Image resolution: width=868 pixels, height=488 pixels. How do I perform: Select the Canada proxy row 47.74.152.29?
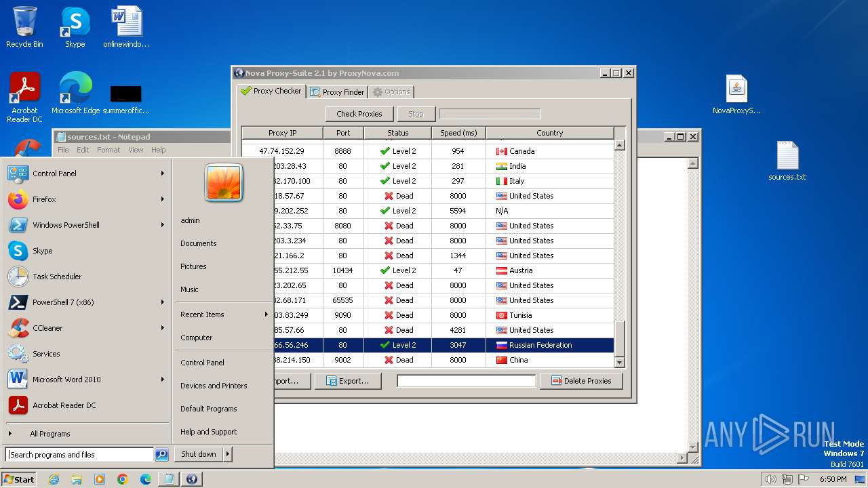point(428,151)
